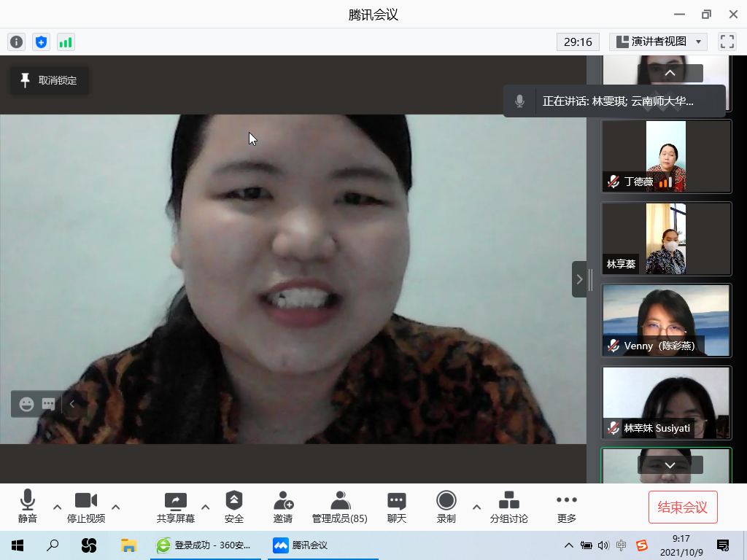Image resolution: width=747 pixels, height=560 pixels.
Task: Open the 聊天 chat panel
Action: point(396,507)
